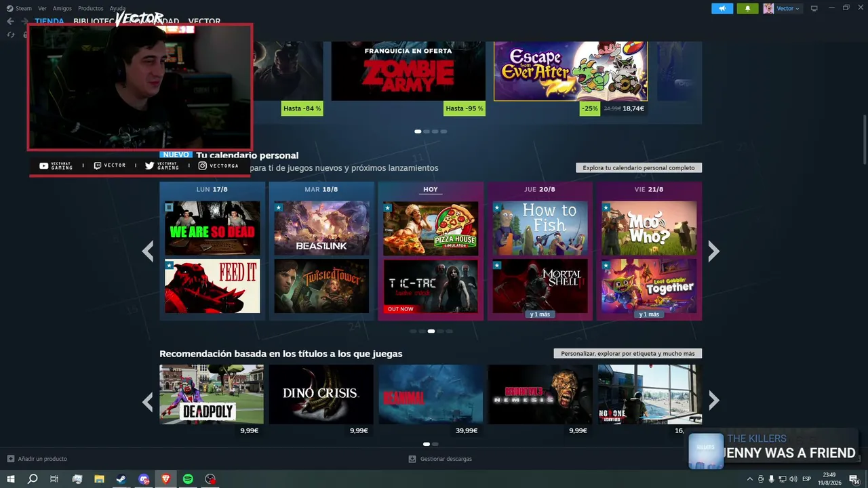This screenshot has height=488, width=868.
Task: Open the Ver menu
Action: [x=42, y=8]
